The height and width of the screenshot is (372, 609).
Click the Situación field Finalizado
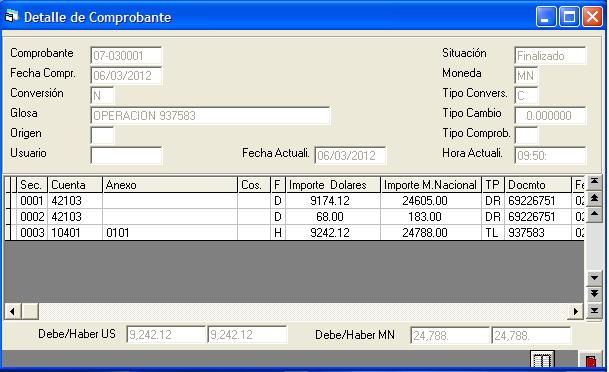(550, 56)
